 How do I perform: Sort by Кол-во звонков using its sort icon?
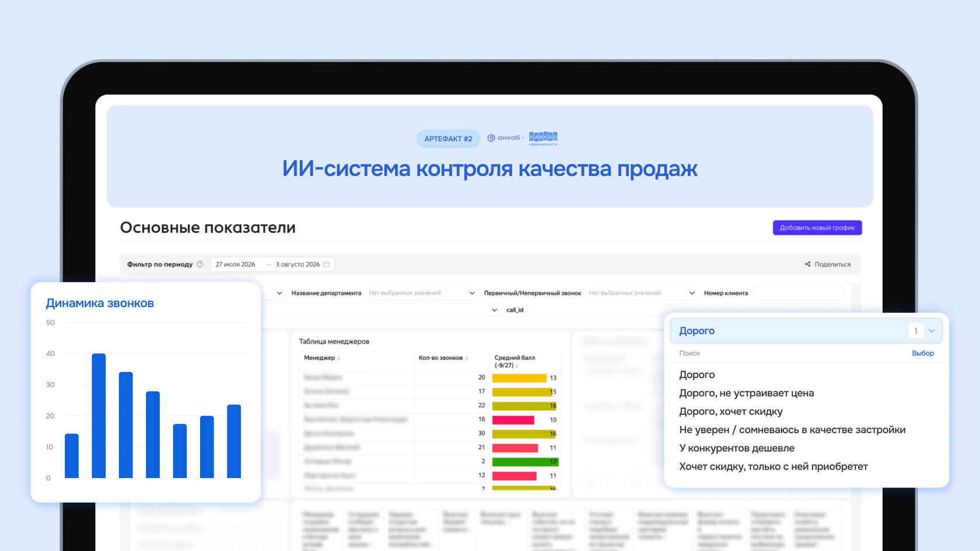pos(467,358)
